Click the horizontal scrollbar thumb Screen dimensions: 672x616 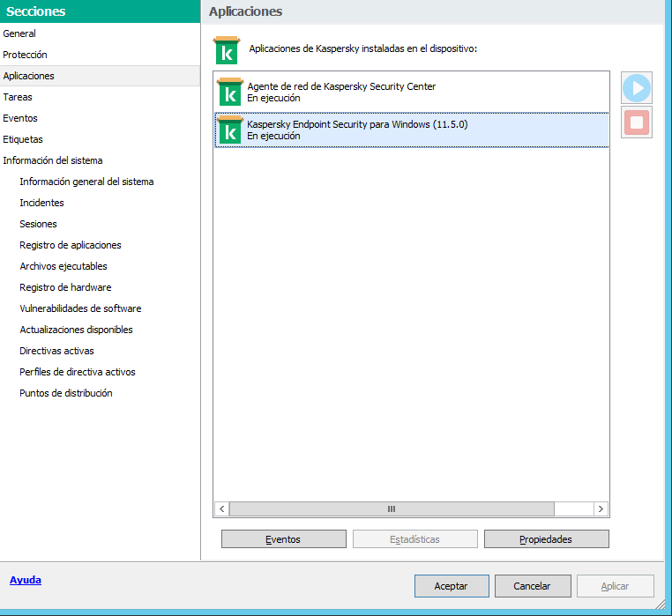(392, 508)
